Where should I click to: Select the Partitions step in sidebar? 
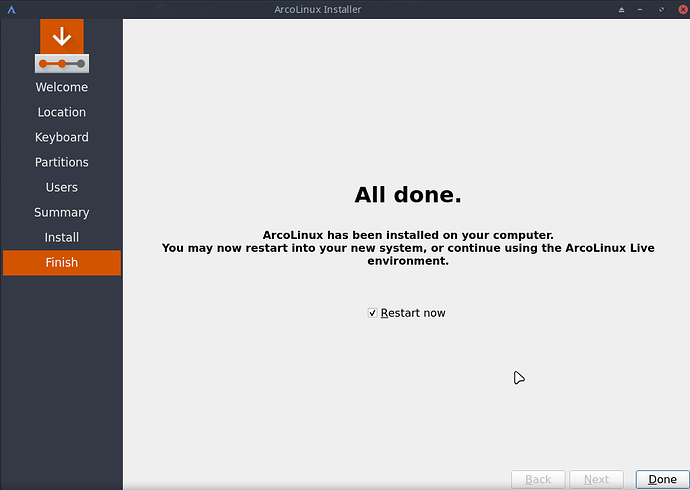pyautogui.click(x=62, y=162)
